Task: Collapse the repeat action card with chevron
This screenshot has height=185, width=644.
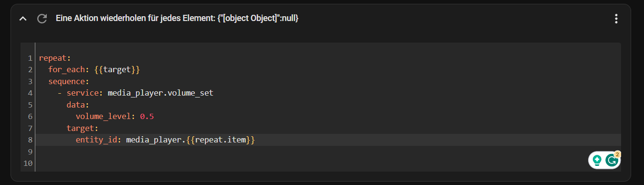Action: 22,19
